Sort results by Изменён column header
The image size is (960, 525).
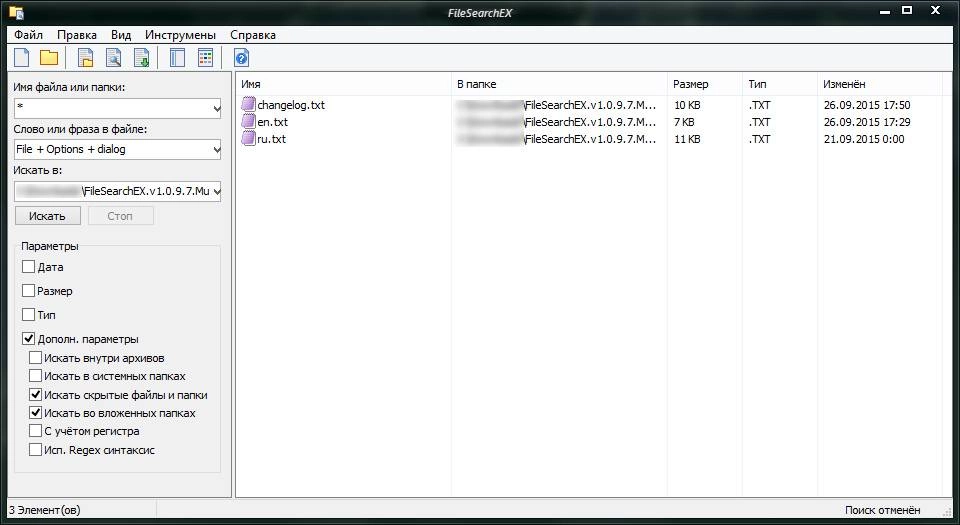coord(880,84)
